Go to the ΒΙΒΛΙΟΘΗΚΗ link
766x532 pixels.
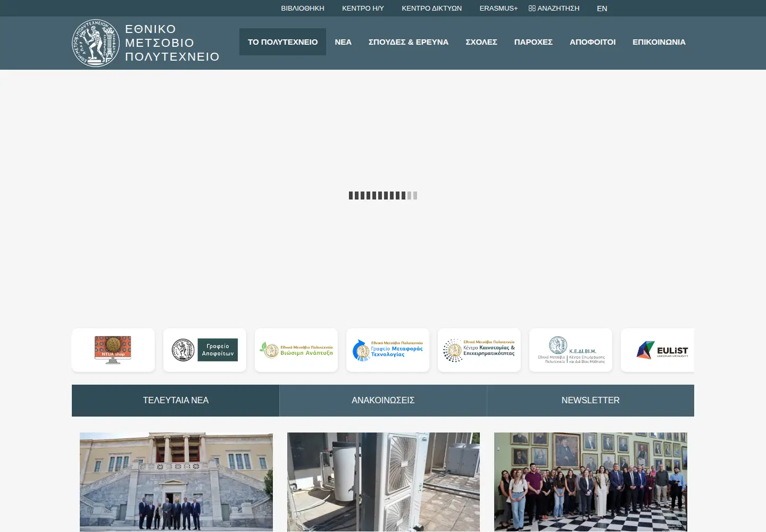pos(303,9)
